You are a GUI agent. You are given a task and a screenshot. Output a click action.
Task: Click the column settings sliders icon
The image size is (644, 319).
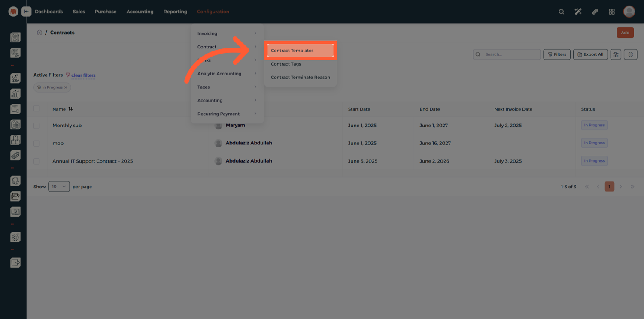616,54
